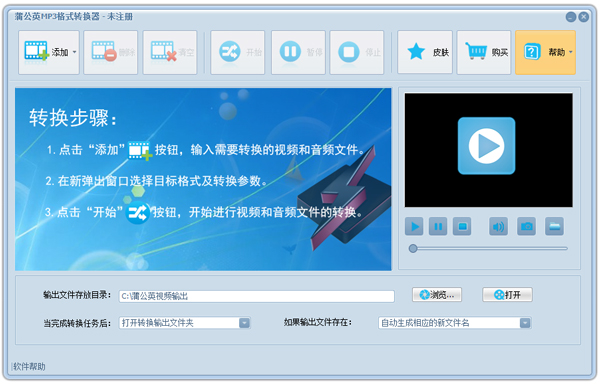Click the 删除 (Delete) toolbar button
The width and height of the screenshot is (600, 384).
[x=111, y=52]
